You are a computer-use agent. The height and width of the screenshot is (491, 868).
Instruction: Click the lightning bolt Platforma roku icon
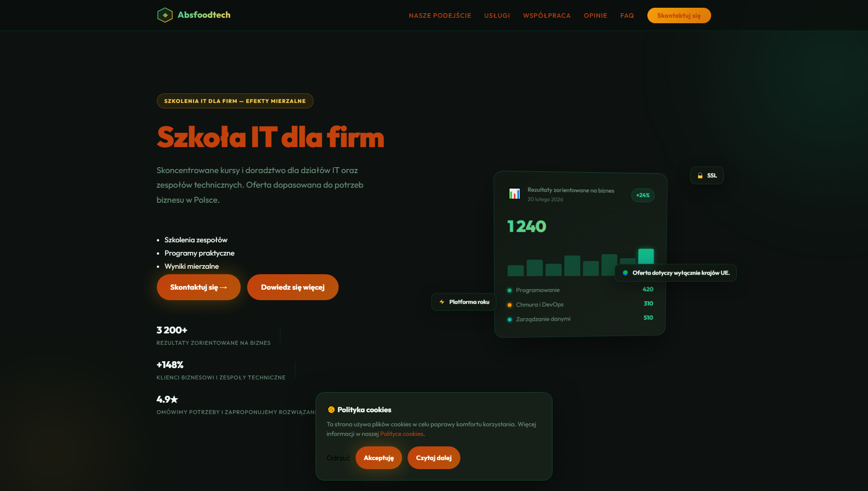(x=442, y=302)
